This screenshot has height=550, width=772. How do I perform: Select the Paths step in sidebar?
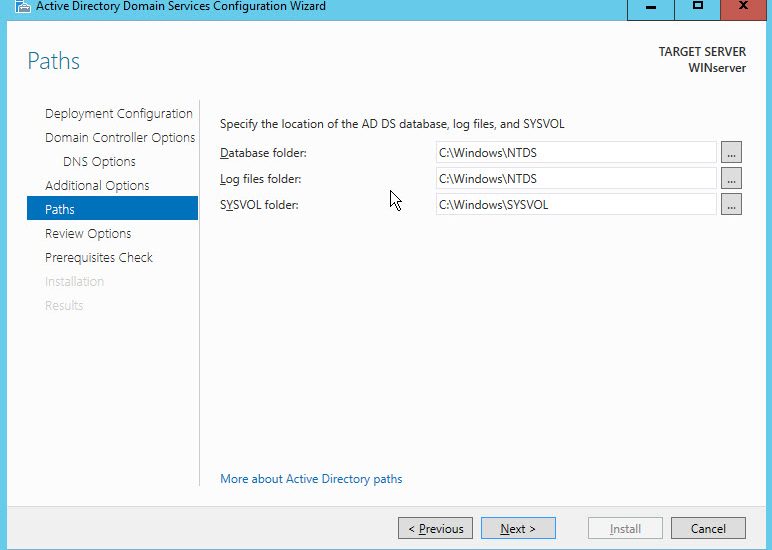112,208
